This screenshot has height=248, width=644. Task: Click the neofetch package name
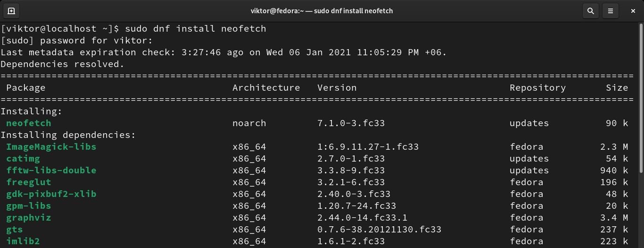[x=28, y=123]
